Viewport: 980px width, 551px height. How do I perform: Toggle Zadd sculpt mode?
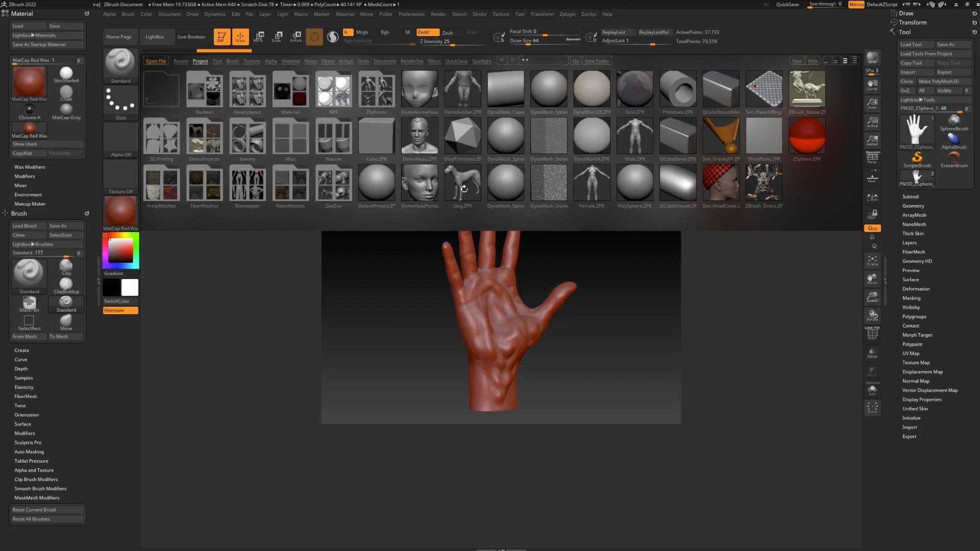pyautogui.click(x=427, y=32)
